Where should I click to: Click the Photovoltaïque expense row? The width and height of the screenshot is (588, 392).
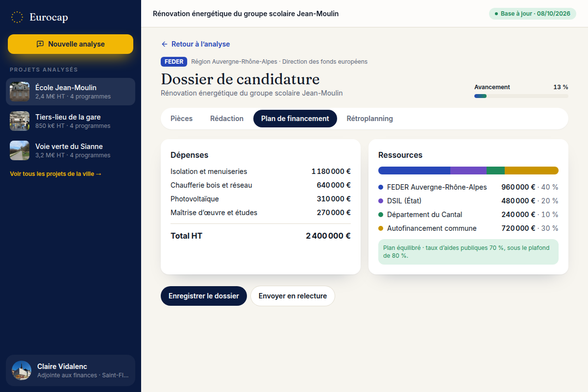[x=261, y=199]
